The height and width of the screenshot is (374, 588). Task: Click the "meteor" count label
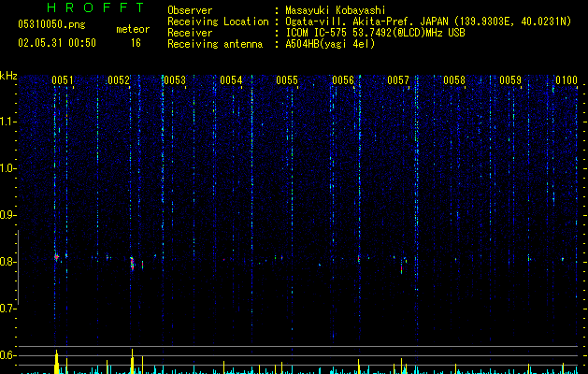coord(133,29)
